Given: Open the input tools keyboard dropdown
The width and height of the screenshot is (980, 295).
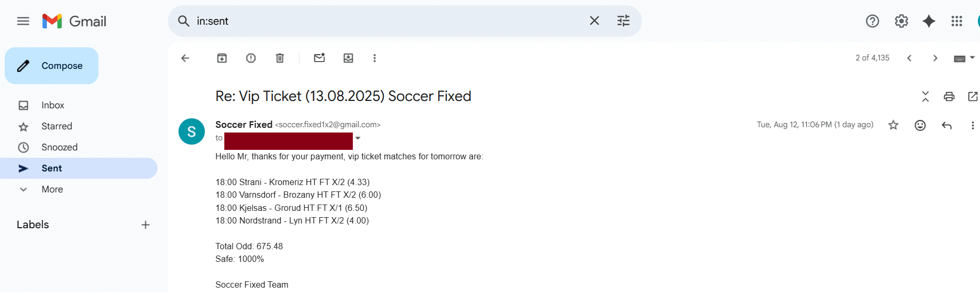Looking at the screenshot, I should pos(964,58).
